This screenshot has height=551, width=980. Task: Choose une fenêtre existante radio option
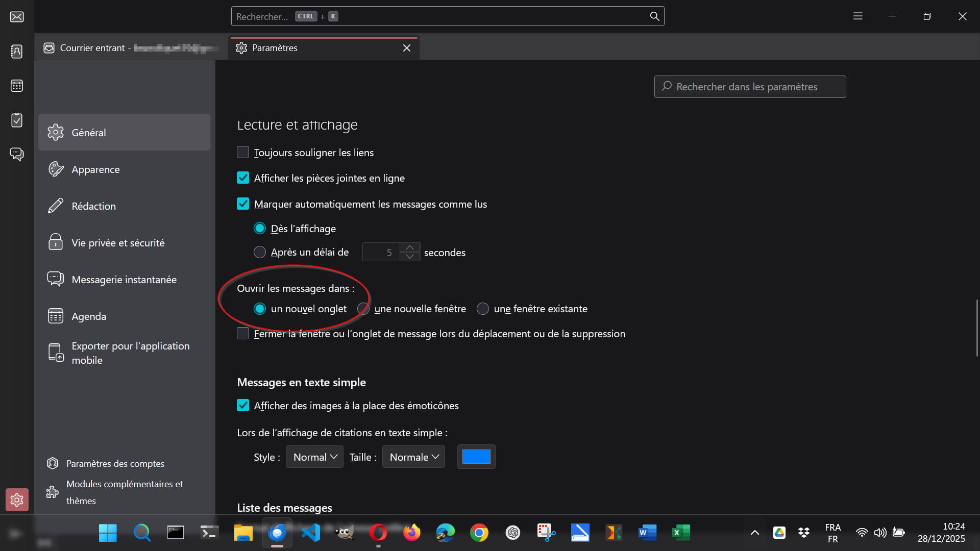click(483, 309)
